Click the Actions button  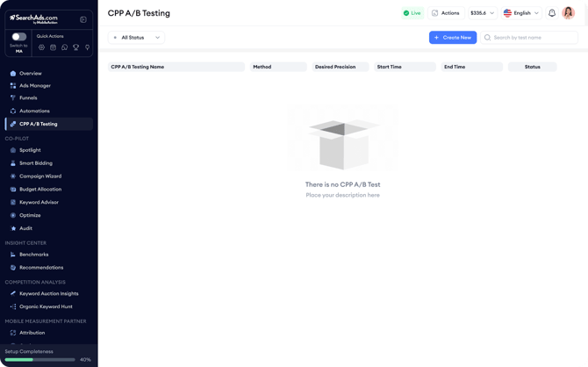[x=446, y=13]
